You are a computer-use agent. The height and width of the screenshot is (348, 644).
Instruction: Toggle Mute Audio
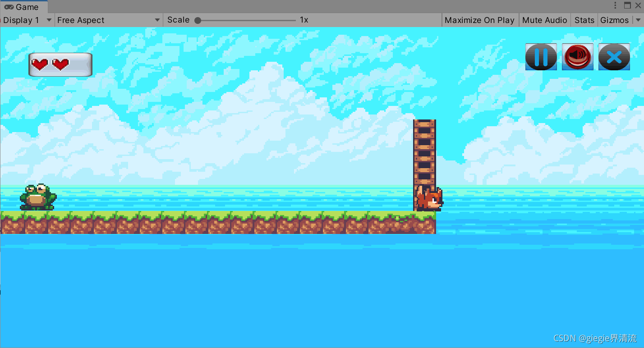pos(544,20)
